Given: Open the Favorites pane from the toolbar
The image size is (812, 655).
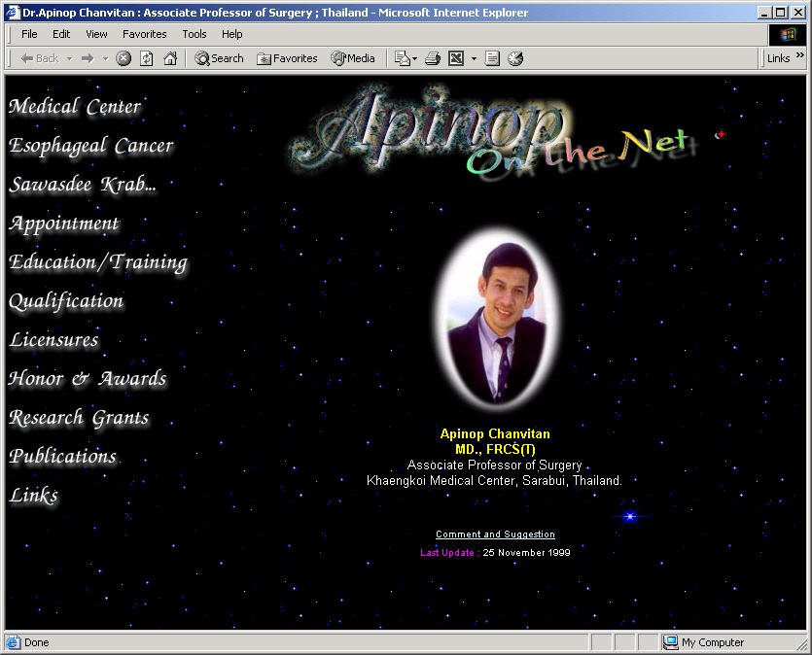Looking at the screenshot, I should (x=287, y=58).
